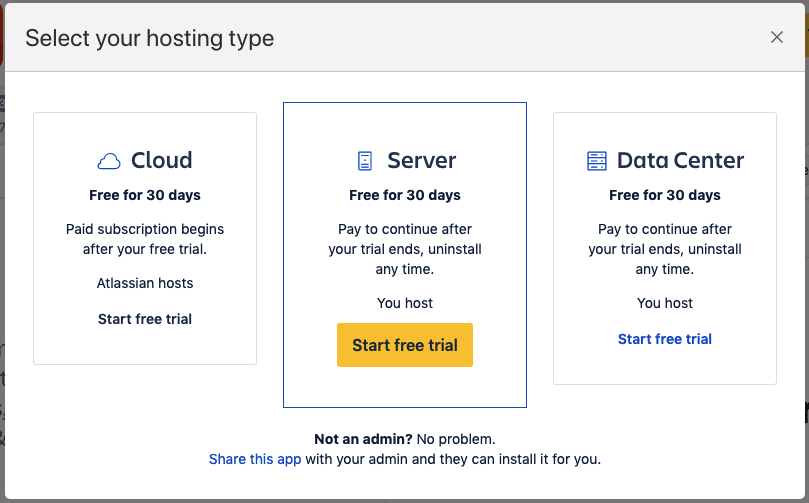The height and width of the screenshot is (503, 809).
Task: Click the Cloud paid subscription description
Action: (145, 239)
